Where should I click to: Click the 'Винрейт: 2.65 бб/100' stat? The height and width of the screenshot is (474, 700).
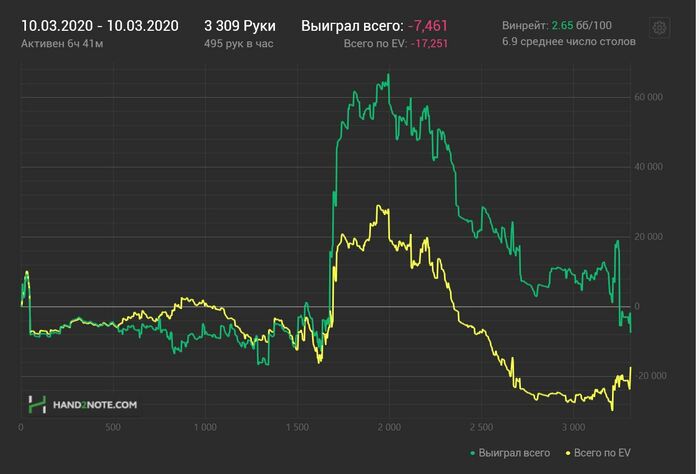[556, 24]
